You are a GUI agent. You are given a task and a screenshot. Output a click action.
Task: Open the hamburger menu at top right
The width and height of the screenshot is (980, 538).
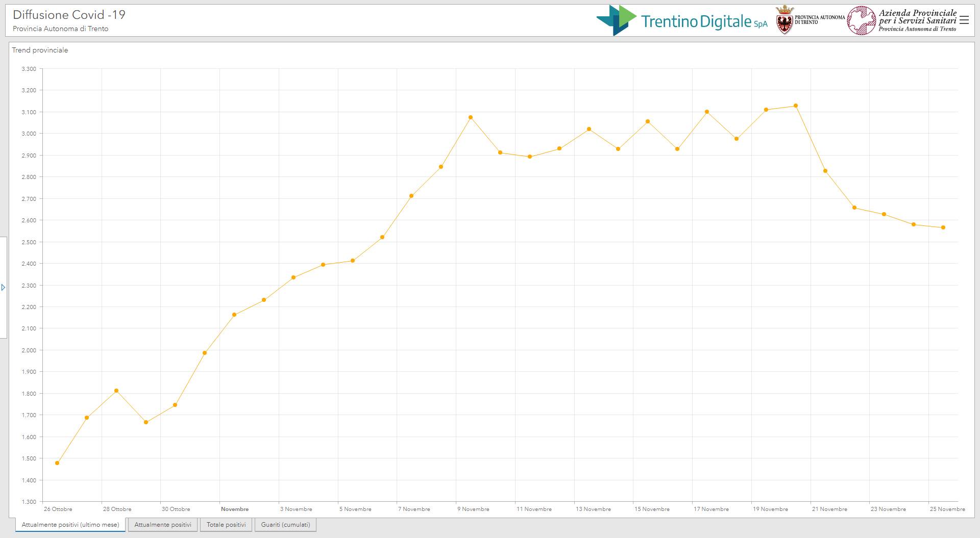pos(964,20)
